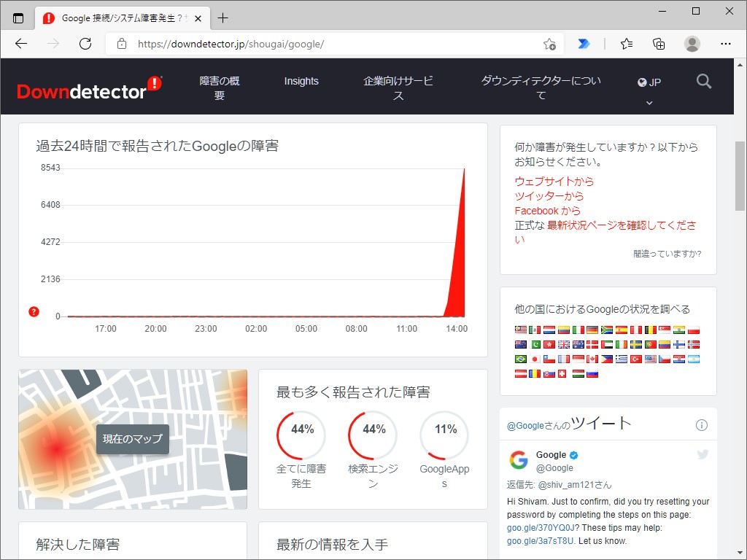The width and height of the screenshot is (747, 560).
Task: Open the search magnifier icon
Action: [703, 81]
